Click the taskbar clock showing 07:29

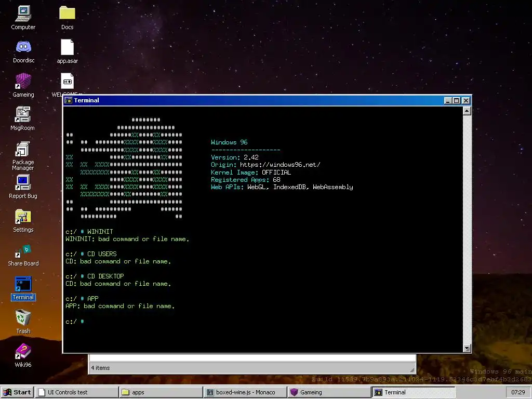point(518,392)
